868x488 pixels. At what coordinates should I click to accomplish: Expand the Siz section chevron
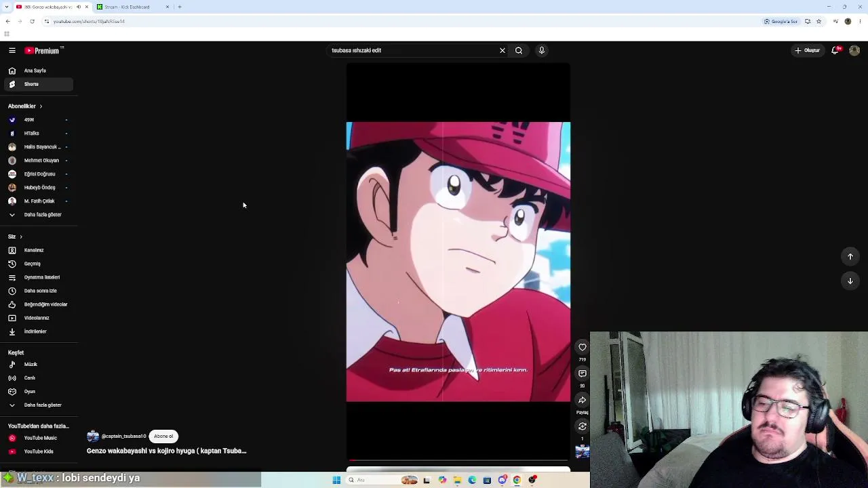[21, 237]
